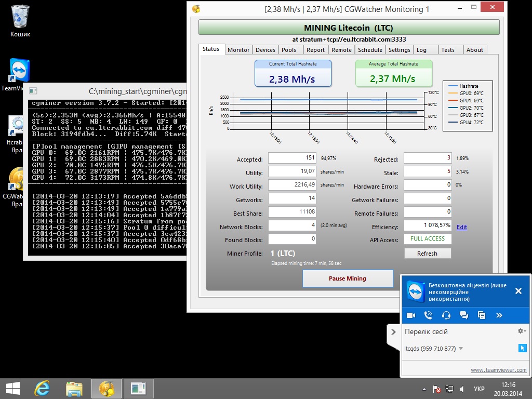This screenshot has width=532, height=399.
Task: Launch Internet Explorer from the taskbar
Action: click(x=43, y=389)
